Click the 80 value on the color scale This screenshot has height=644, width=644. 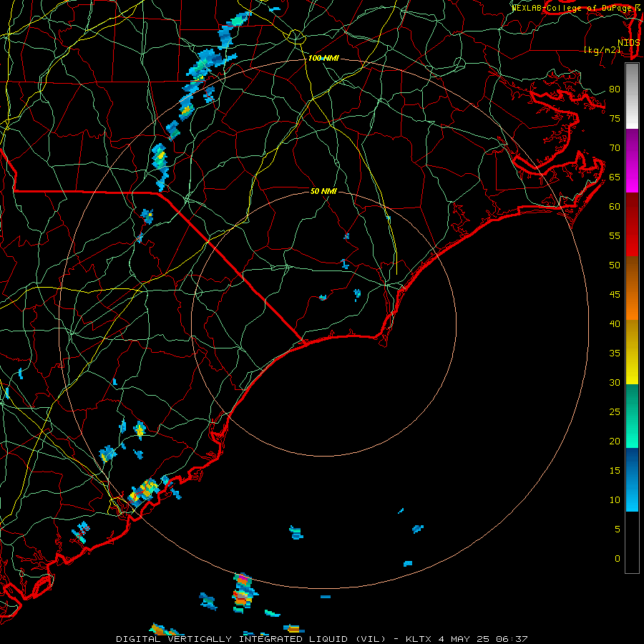click(x=615, y=89)
